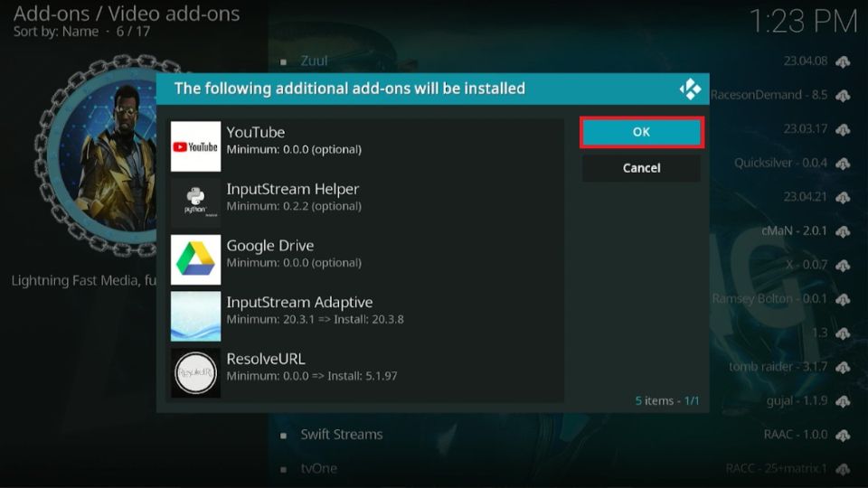
Task: Click the cloud icon beside Quicksilver - 0.0.4
Action: pos(843,164)
